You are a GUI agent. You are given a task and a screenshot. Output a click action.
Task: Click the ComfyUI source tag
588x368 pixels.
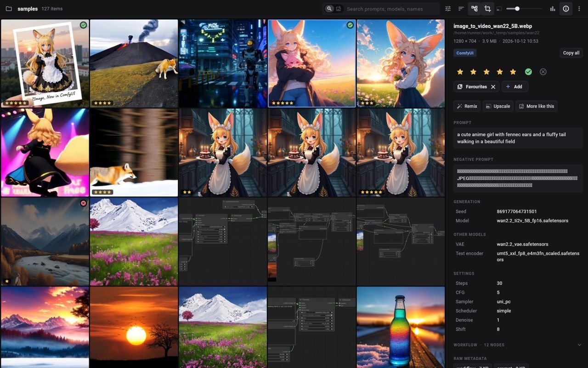[x=465, y=53]
